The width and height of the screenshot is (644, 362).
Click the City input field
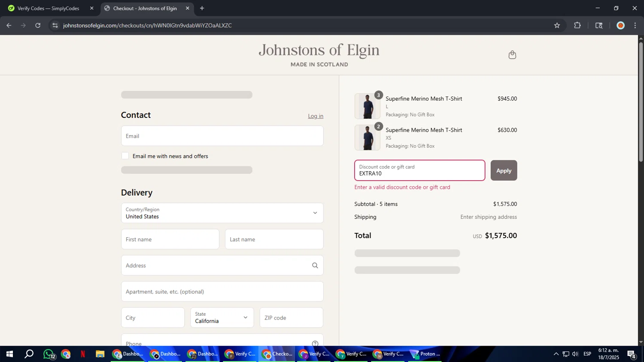[153, 318]
